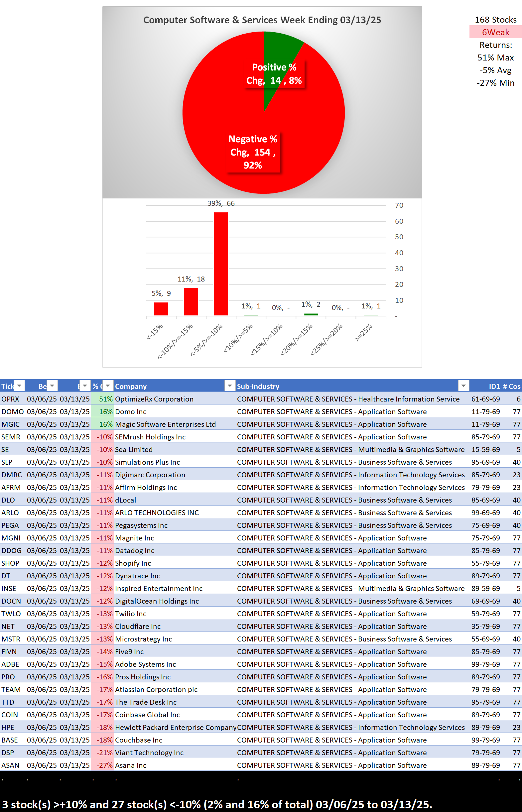Select the ARLO TECHNOLOGIES INC cell

(x=175, y=513)
